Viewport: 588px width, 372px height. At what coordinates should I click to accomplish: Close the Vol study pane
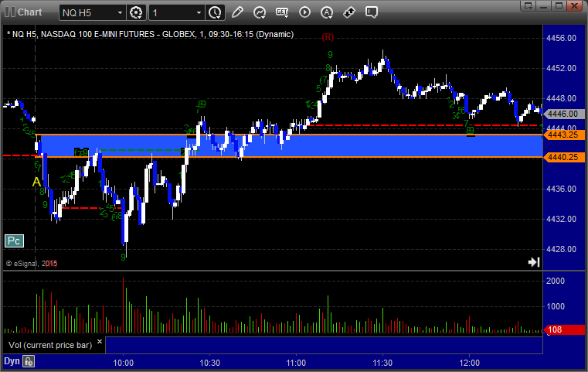[100, 342]
